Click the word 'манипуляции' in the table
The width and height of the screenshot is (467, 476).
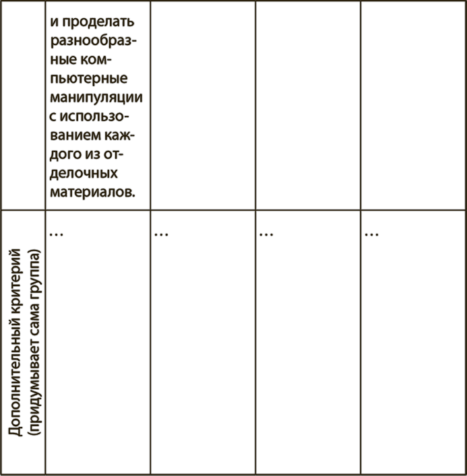pyautogui.click(x=96, y=98)
